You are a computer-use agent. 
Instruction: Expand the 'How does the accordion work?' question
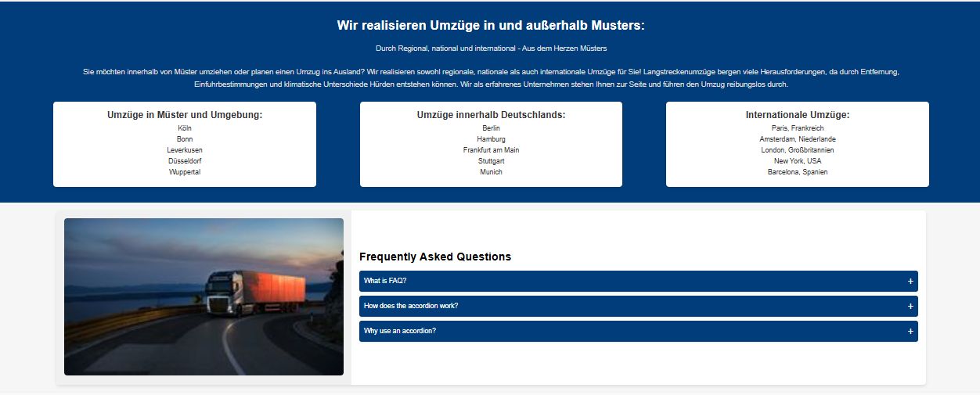(411, 306)
